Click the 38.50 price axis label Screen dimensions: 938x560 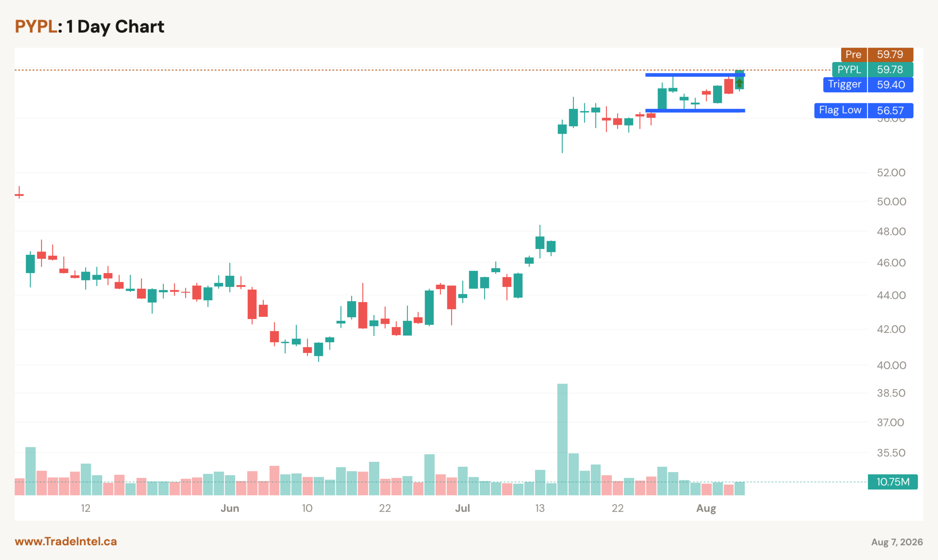pyautogui.click(x=891, y=393)
